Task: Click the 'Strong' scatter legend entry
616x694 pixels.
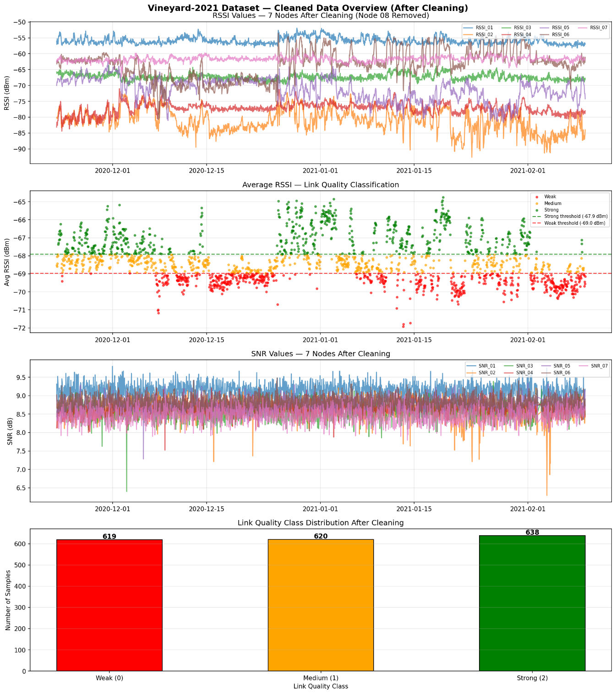Action: [x=545, y=210]
